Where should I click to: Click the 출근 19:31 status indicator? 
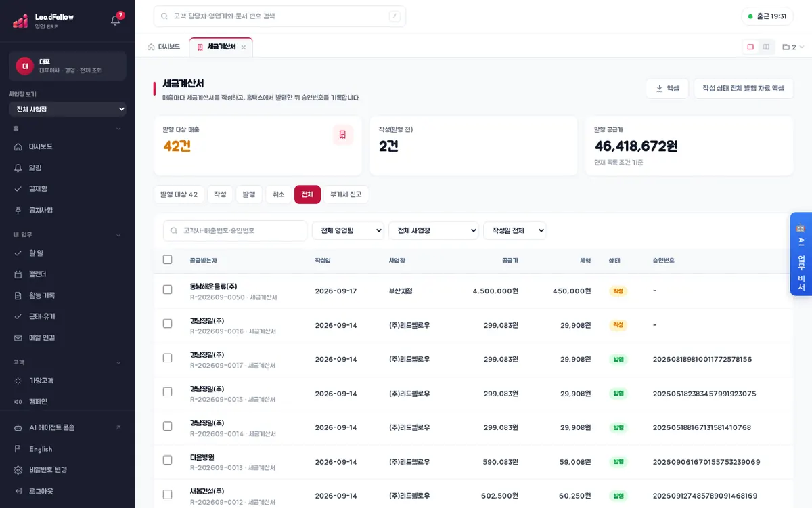[x=767, y=16]
